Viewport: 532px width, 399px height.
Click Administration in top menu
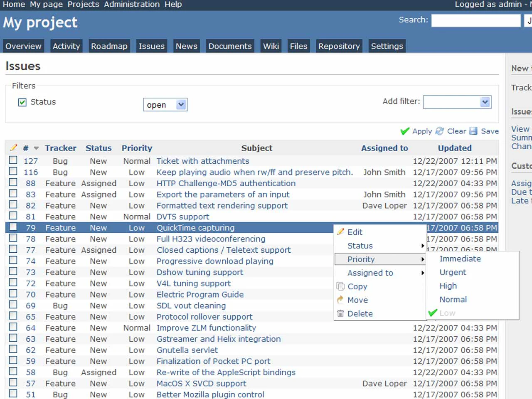click(132, 4)
